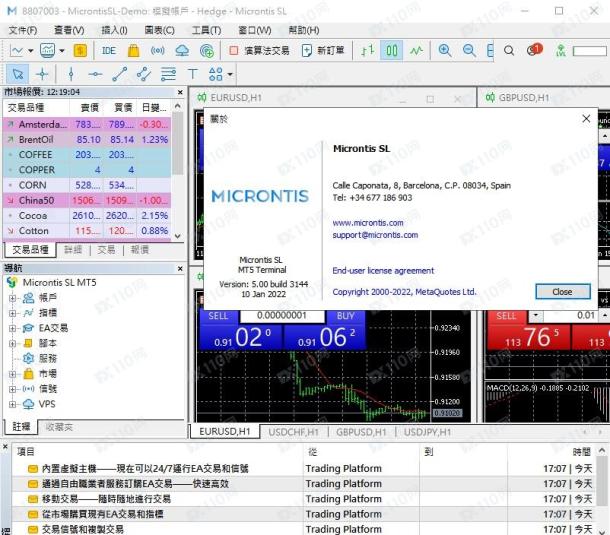Open the Market shopping bag icon
The width and height of the screenshot is (610, 535).
[133, 51]
